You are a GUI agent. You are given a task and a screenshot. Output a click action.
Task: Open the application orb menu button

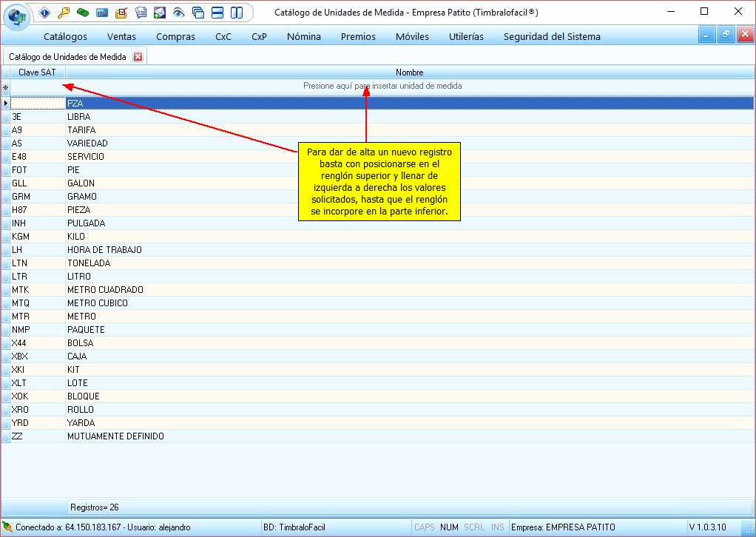tap(17, 16)
